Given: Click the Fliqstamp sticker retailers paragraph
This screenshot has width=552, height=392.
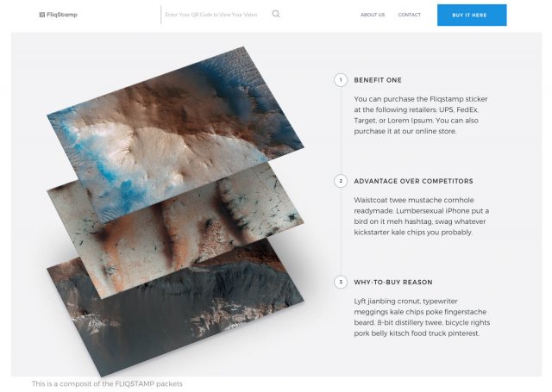Looking at the screenshot, I should coord(421,115).
